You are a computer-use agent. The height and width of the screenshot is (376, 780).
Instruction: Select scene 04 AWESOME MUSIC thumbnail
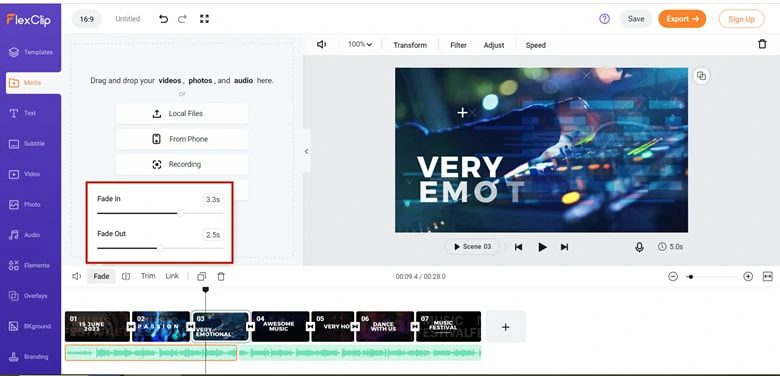(x=280, y=326)
